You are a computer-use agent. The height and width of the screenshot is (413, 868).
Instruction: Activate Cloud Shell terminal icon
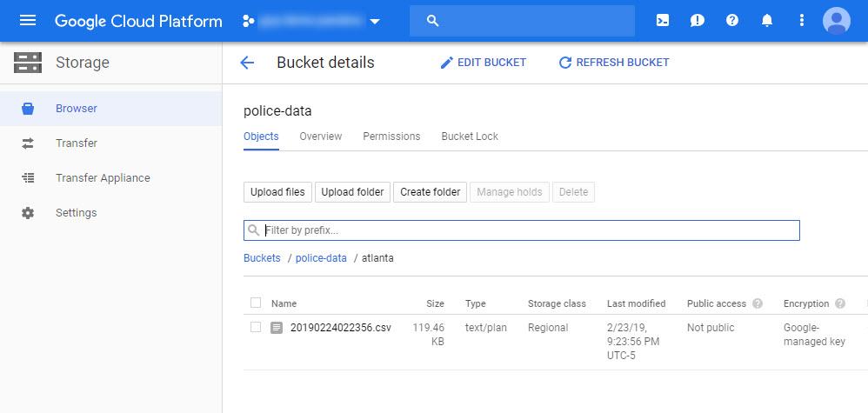coord(663,20)
